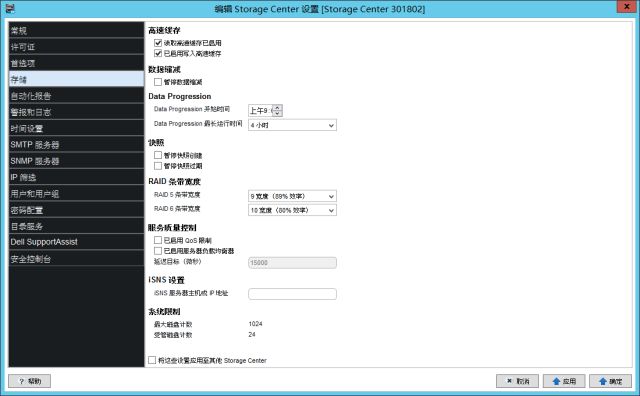The width and height of the screenshot is (640, 396).
Task: Click the 取消 cancel button
Action: [518, 381]
